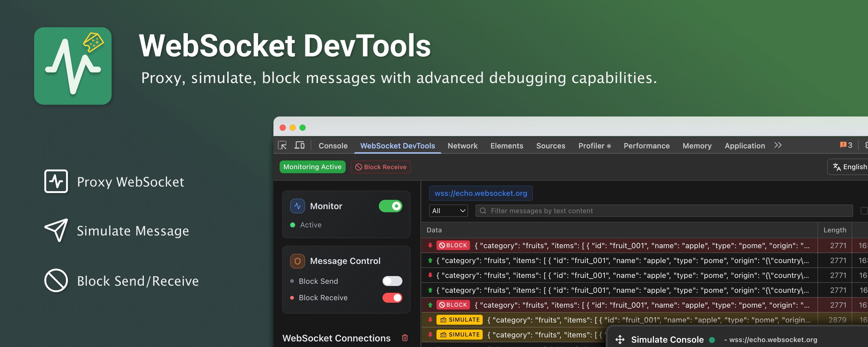The image size is (868, 347).
Task: Open the English language selector
Action: 849,167
